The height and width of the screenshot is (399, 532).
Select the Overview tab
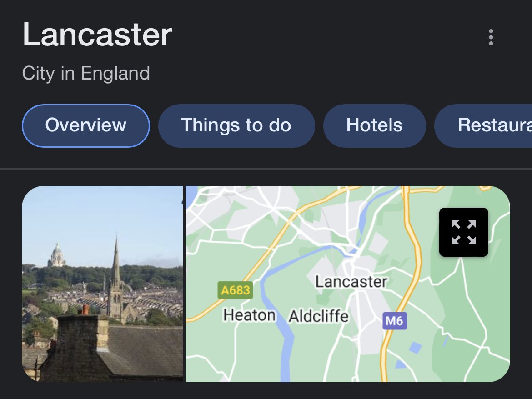point(86,125)
